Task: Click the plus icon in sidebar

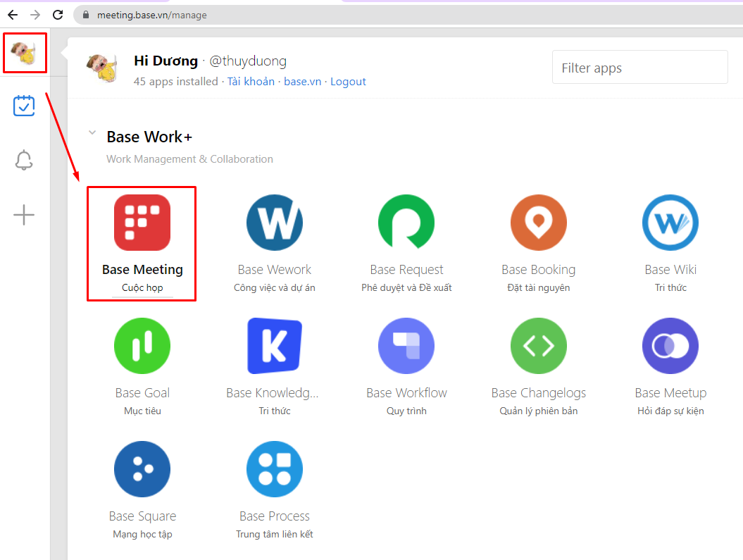Action: pyautogui.click(x=24, y=215)
